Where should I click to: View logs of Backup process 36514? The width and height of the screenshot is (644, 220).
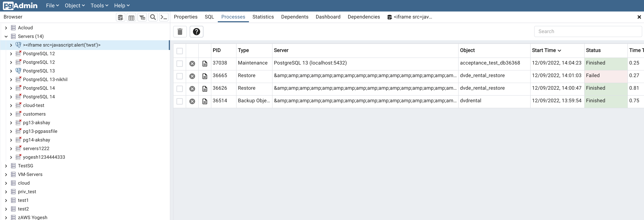click(x=205, y=101)
